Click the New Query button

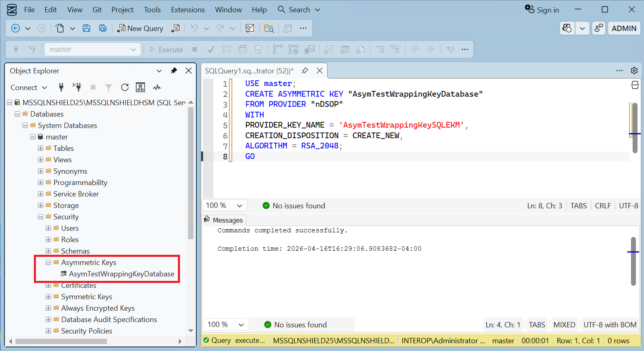point(140,28)
